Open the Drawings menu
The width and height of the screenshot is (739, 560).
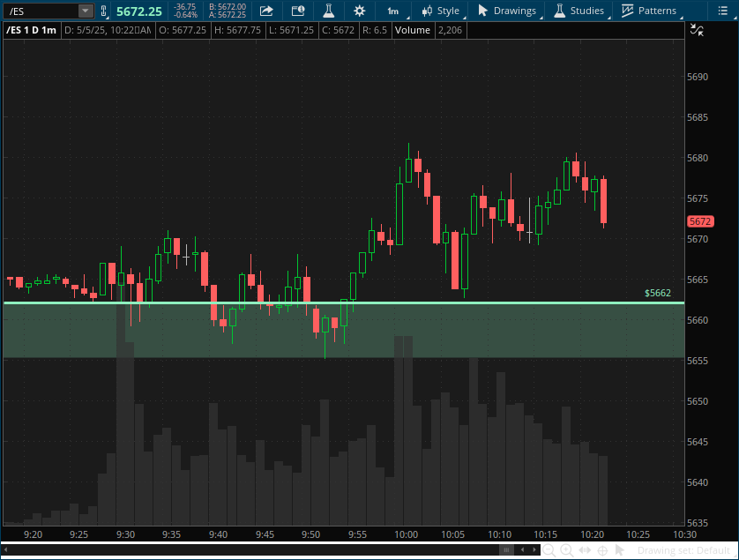tap(507, 11)
